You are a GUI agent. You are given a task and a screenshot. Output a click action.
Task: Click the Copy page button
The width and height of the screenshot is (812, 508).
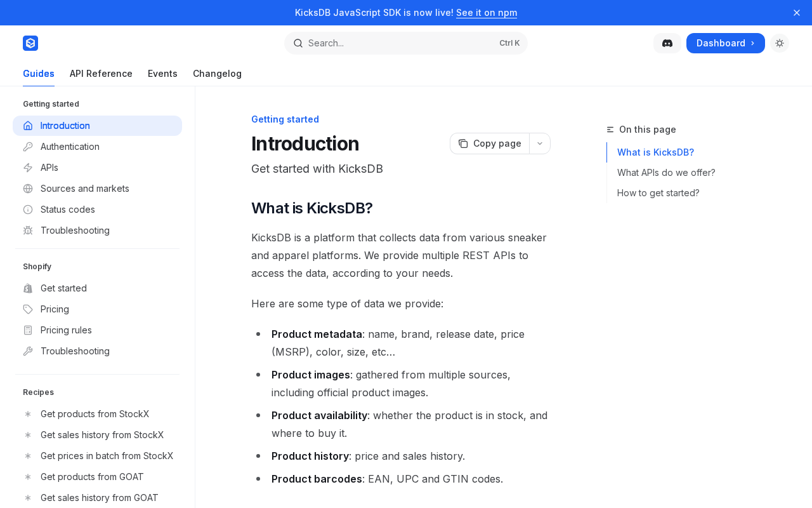(x=490, y=144)
